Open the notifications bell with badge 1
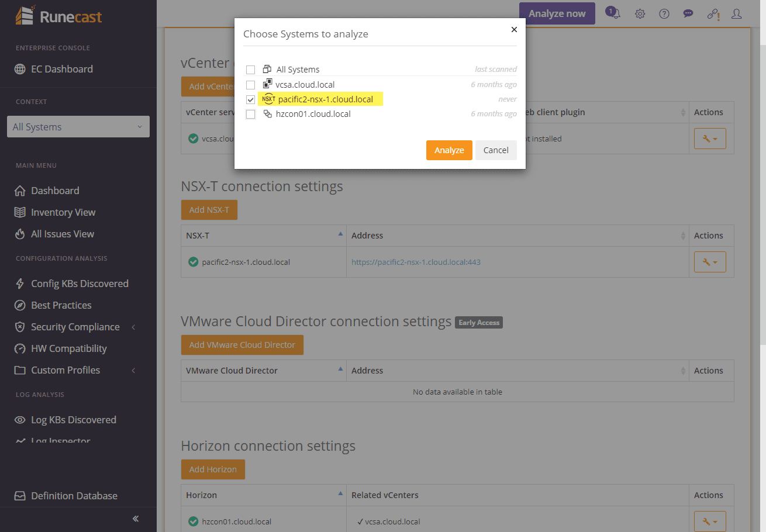Screen dimensions: 766x532 tap(613, 13)
